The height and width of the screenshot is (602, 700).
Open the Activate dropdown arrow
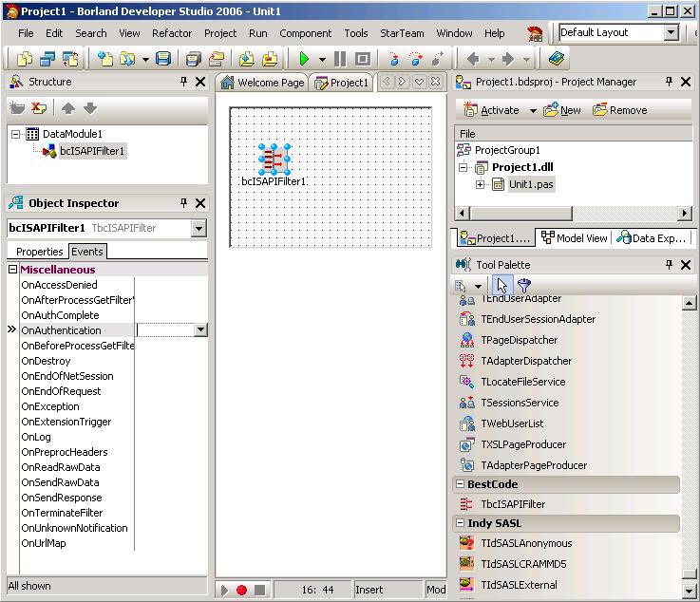click(533, 111)
